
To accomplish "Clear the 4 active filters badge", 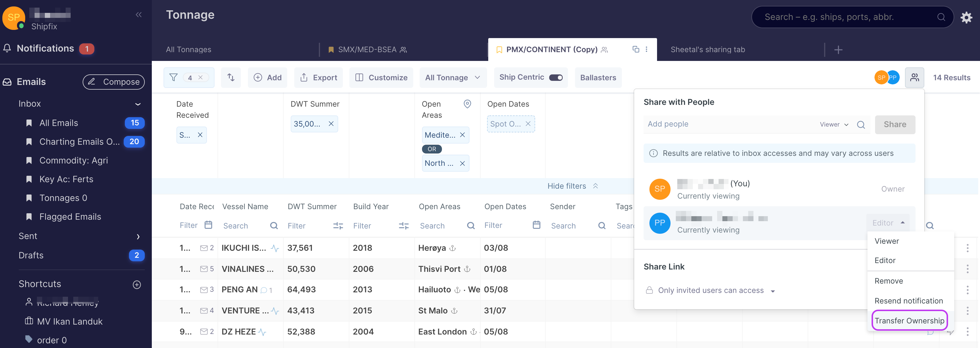I will (200, 77).
